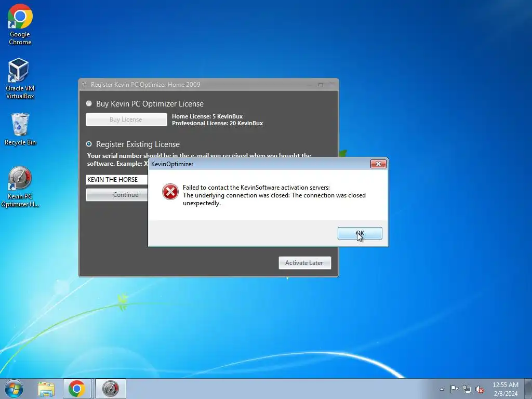Click Kevin PC Optimizer taskbar button
Image resolution: width=532 pixels, height=399 pixels.
point(111,389)
